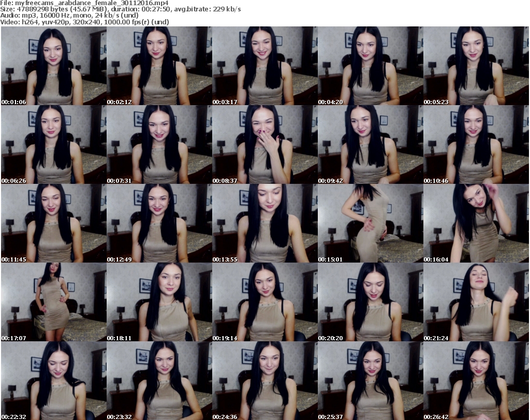Viewport: 530px width, 420px height.
Task: Select the thumbnail stamped 00:01:06
Action: (x=54, y=66)
